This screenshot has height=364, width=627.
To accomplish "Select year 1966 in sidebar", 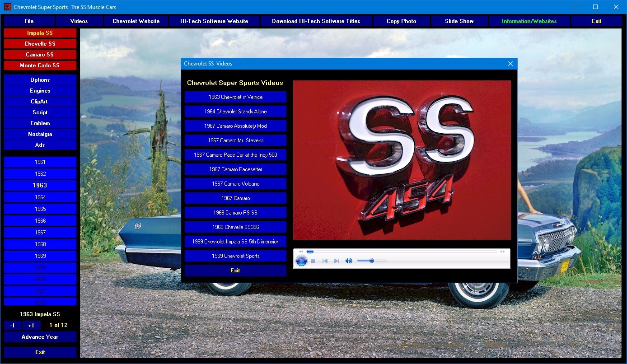I will coord(40,221).
